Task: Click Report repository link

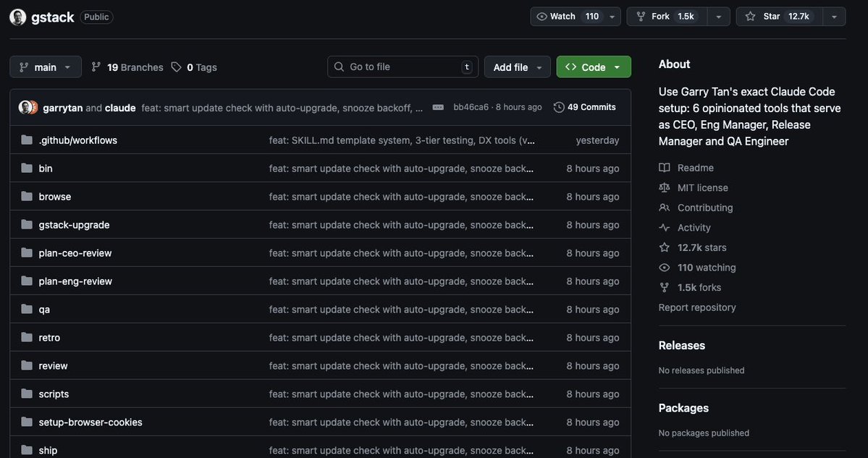Action: click(697, 307)
